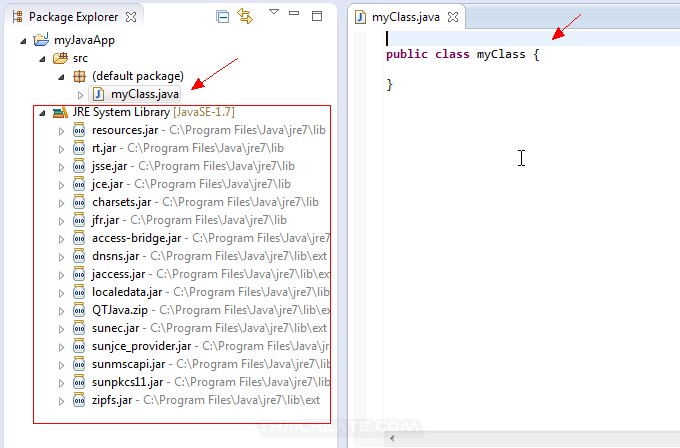Click the jce.jar jar icon
680x448 pixels.
point(79,184)
